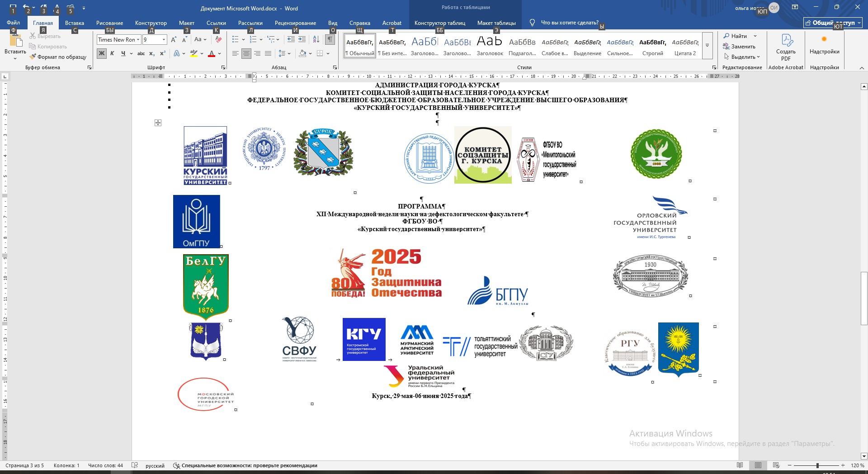Apply the Обычный style

[360, 46]
